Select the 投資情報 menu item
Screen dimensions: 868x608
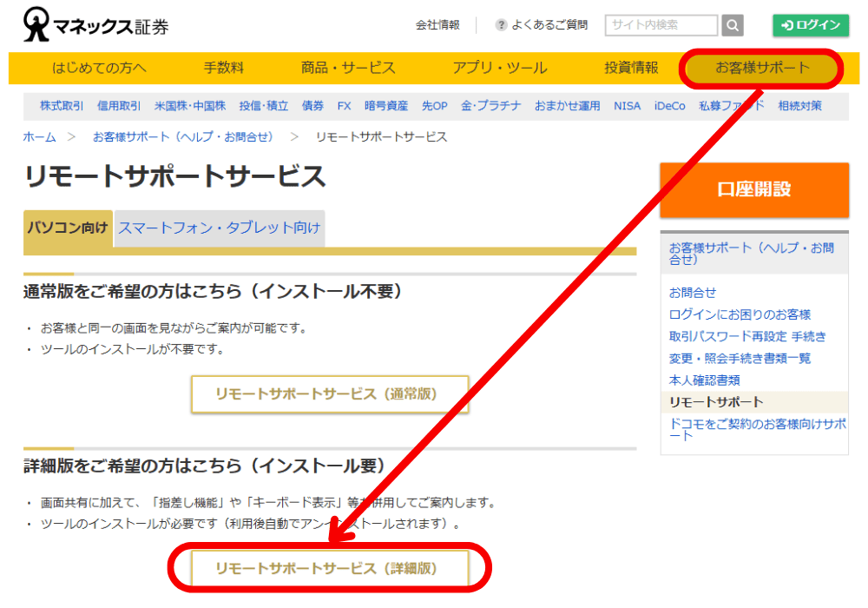pos(631,68)
